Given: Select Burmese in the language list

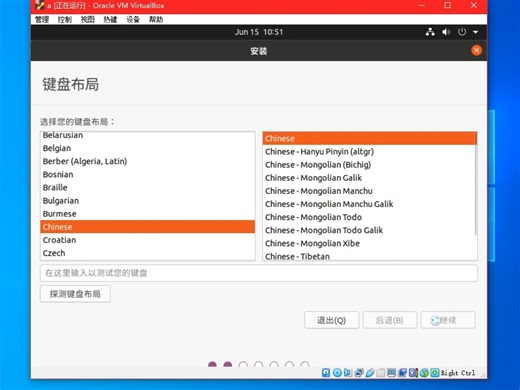Looking at the screenshot, I should tap(148, 214).
